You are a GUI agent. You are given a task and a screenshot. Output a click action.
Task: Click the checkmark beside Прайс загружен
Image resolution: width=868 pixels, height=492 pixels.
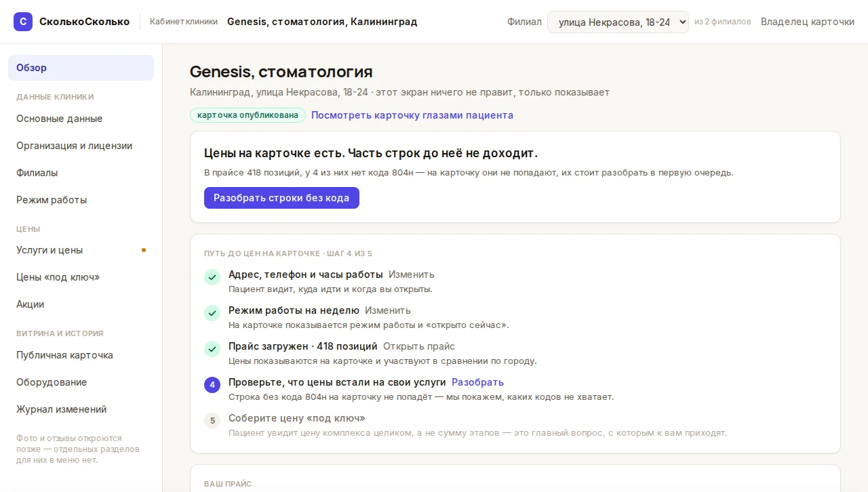pos(212,349)
